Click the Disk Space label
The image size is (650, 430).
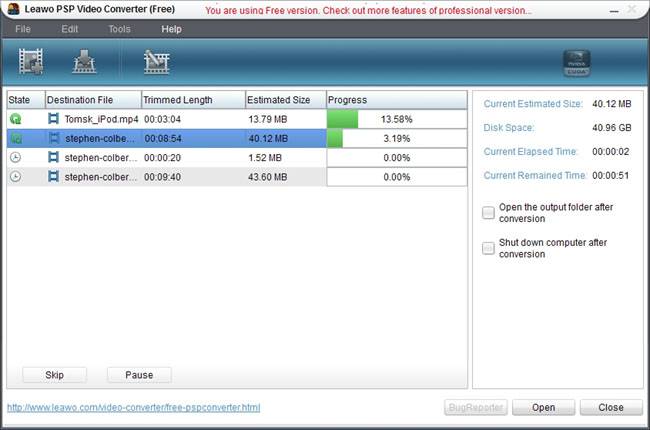509,128
